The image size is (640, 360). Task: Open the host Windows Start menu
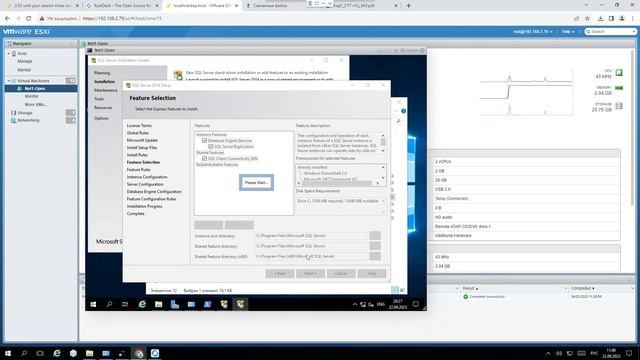click(8, 353)
